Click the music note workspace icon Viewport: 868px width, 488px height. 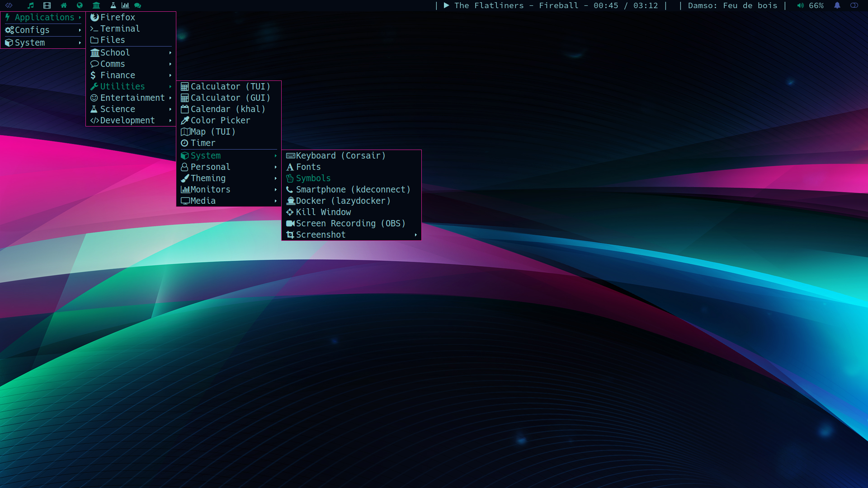click(31, 5)
